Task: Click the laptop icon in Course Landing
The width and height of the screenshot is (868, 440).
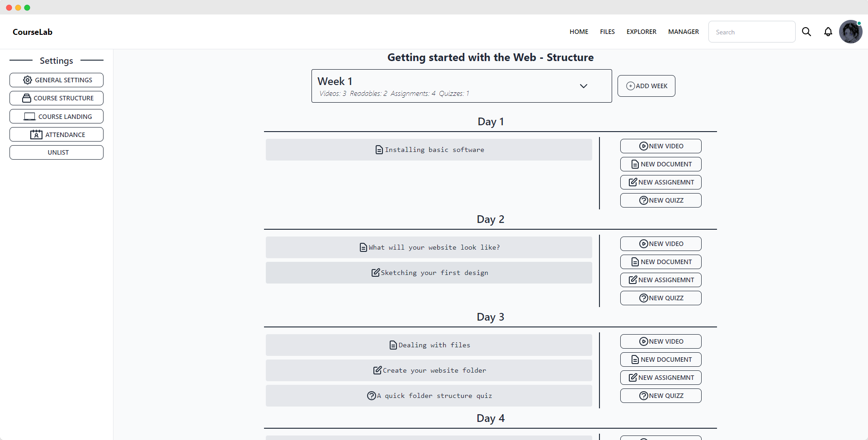Action: click(29, 117)
